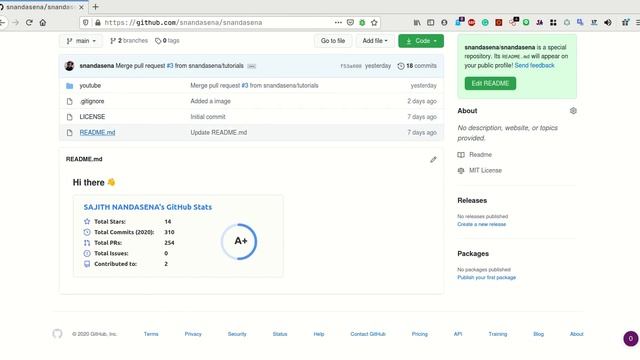Viewport: 640px width, 360px height.
Task: Toggle the sidebar view icon
Action: 431,22
